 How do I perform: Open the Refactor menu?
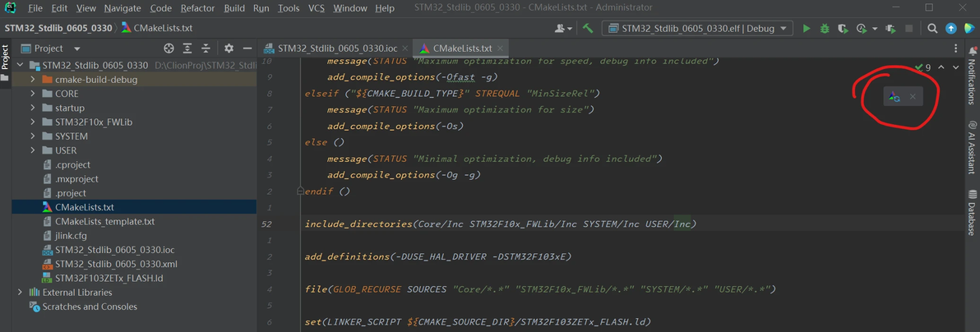pos(197,8)
